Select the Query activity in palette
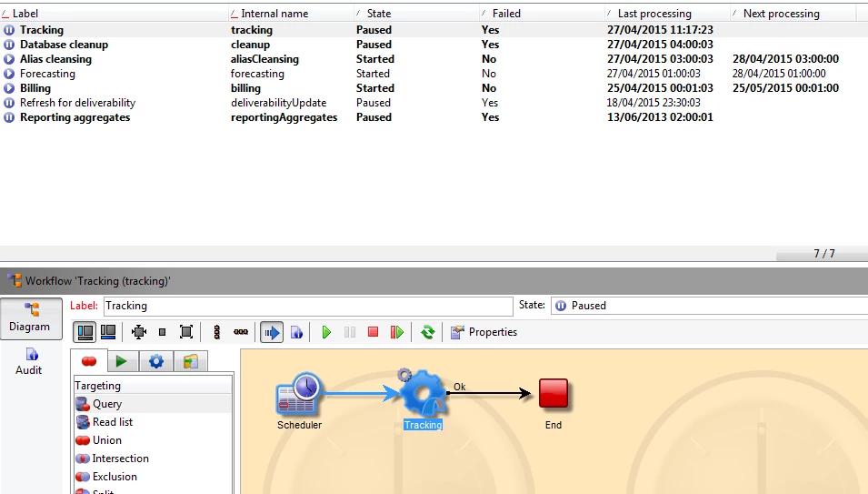 coord(152,404)
